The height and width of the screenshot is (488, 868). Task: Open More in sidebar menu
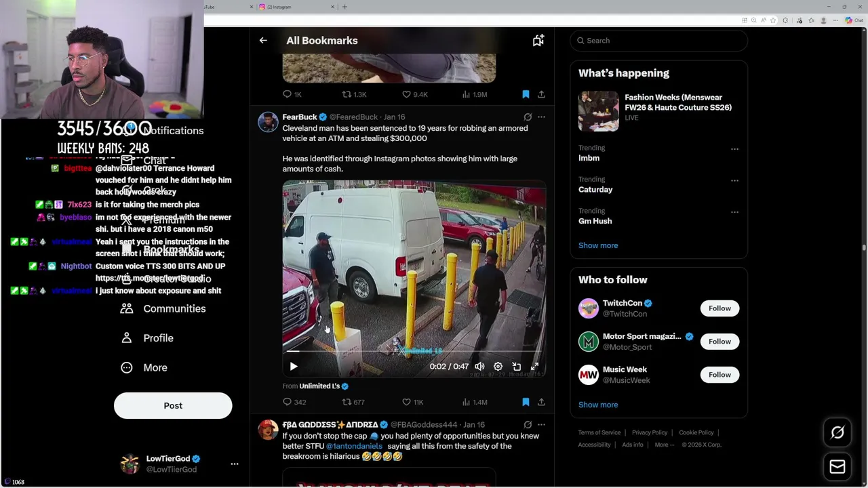click(144, 367)
